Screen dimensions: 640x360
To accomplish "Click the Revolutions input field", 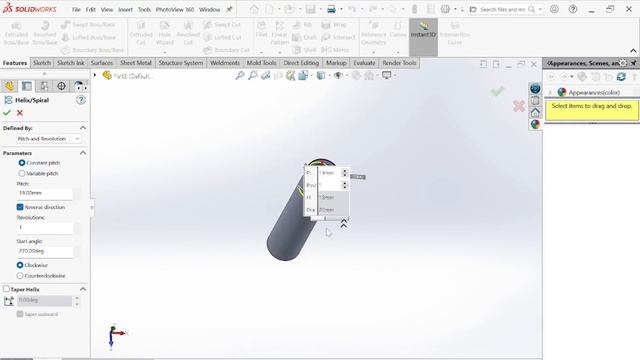I will pos(44,227).
